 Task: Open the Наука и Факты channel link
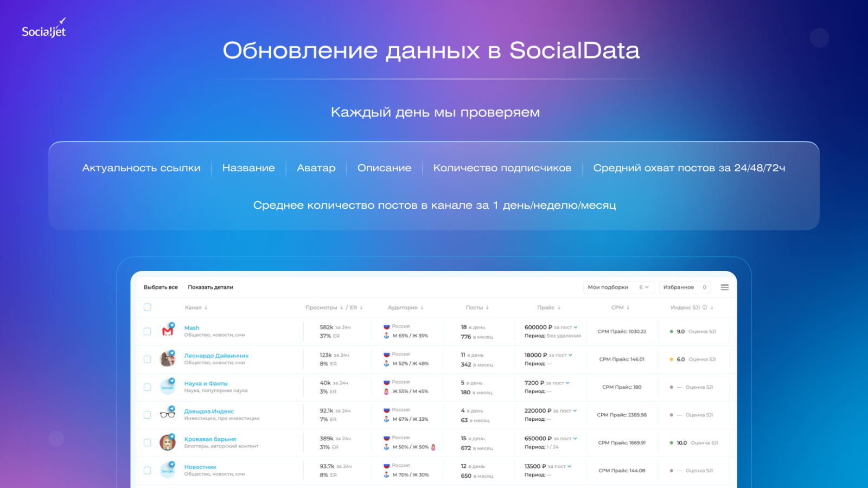pyautogui.click(x=206, y=383)
